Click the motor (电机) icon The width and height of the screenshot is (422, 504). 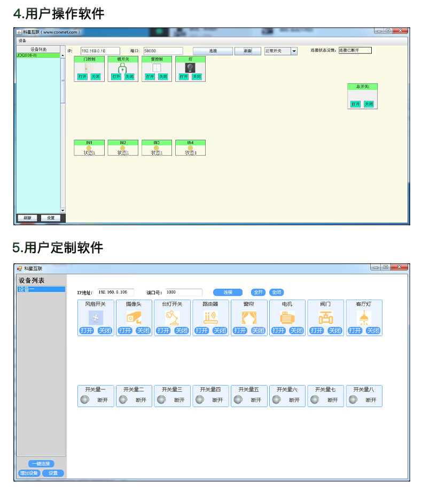pyautogui.click(x=287, y=318)
